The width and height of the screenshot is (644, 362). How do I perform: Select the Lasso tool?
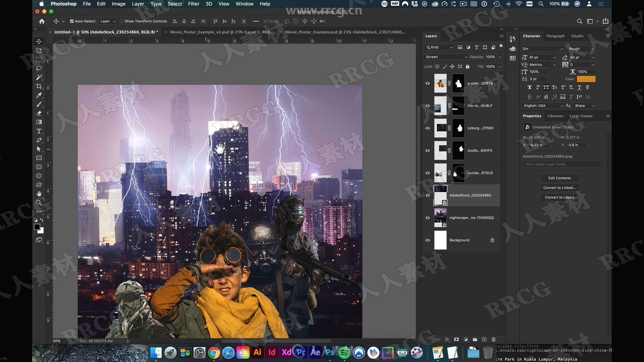pyautogui.click(x=39, y=68)
